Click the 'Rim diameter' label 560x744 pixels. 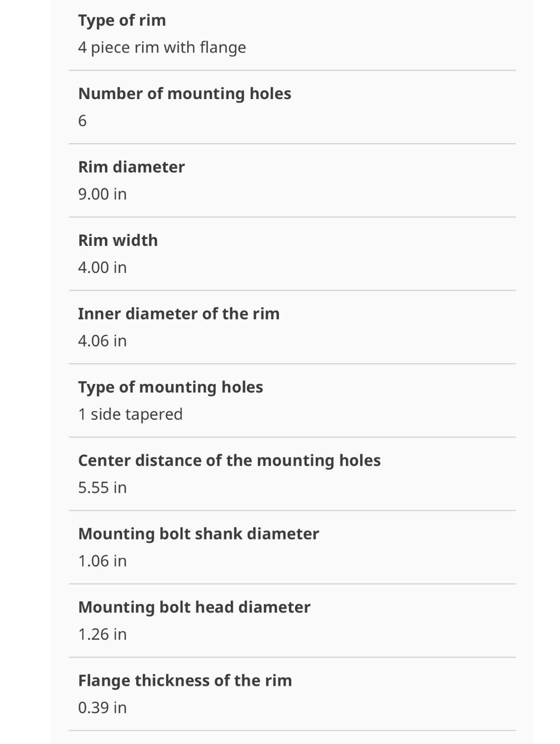(131, 167)
